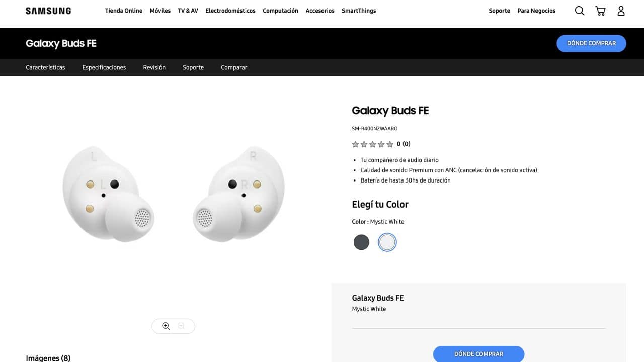The height and width of the screenshot is (362, 644).
Task: Open the Tienda Online menu
Action: pyautogui.click(x=124, y=11)
